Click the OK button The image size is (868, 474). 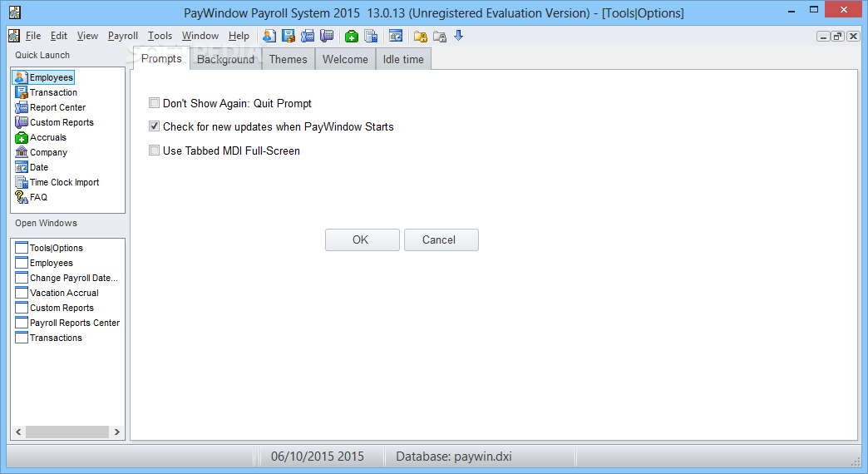(362, 239)
